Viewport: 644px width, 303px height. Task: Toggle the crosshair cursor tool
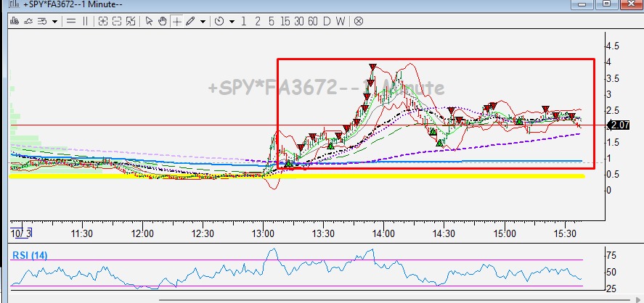tap(176, 21)
